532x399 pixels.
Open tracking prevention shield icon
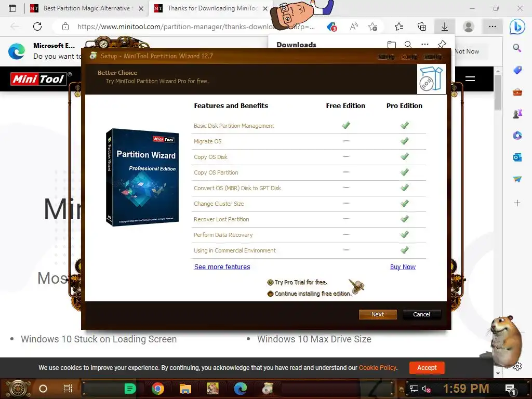(331, 26)
